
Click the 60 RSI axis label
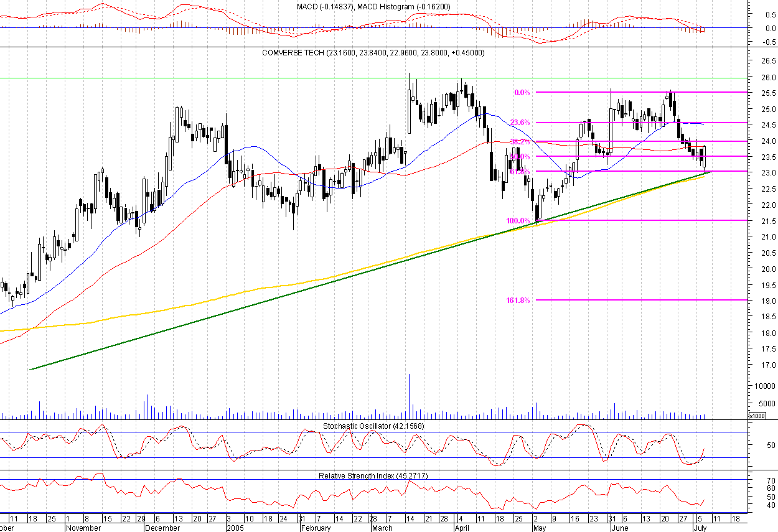click(770, 489)
